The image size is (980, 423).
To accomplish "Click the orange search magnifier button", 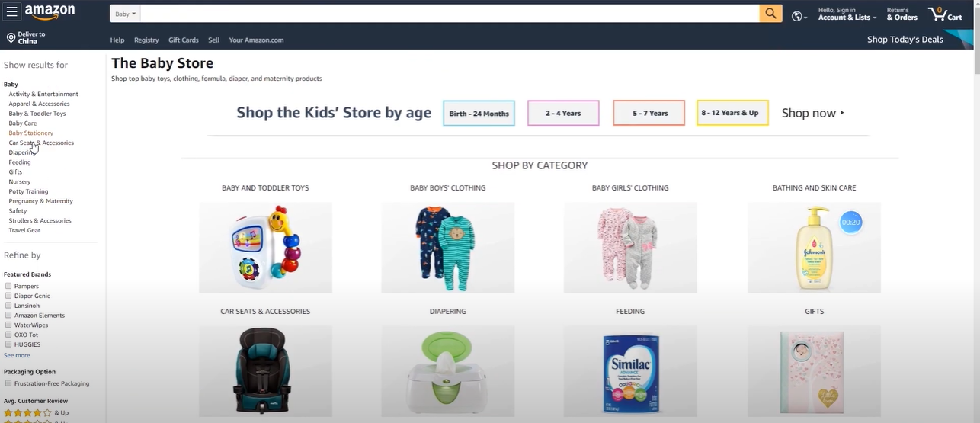I will [x=770, y=14].
